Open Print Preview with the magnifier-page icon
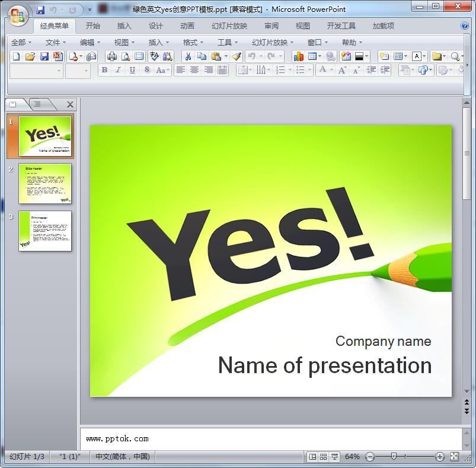Screen dimensions: 476x468 click(126, 56)
